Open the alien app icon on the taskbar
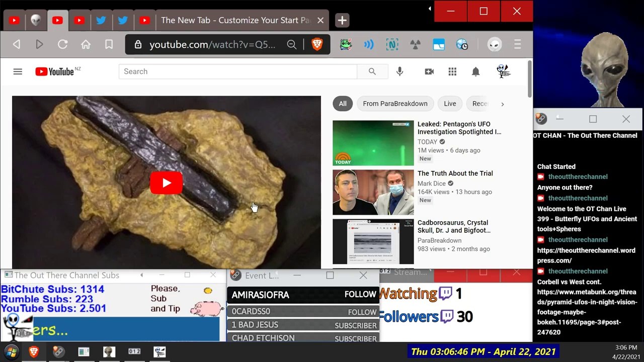The height and width of the screenshot is (362, 644). [x=109, y=352]
